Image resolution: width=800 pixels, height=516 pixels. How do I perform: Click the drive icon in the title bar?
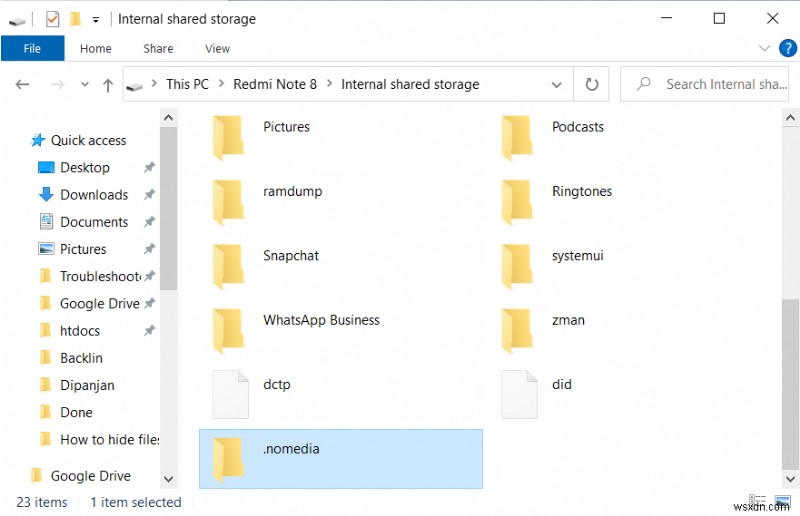pos(17,21)
